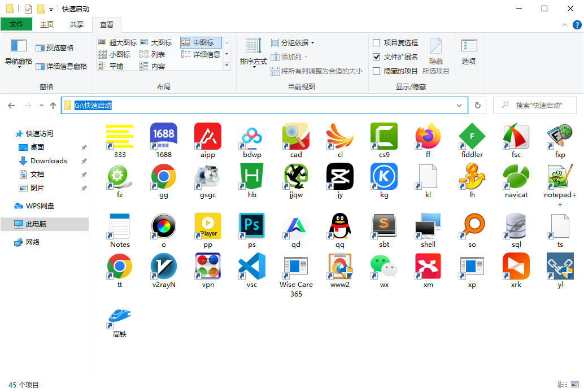Open the address bar history dropdown
This screenshot has height=392, width=584.
point(459,106)
